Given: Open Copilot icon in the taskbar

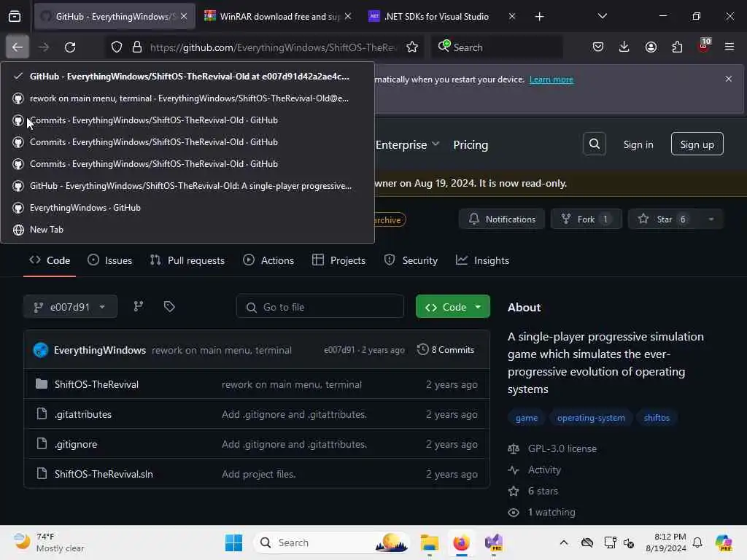Looking at the screenshot, I should 723,542.
